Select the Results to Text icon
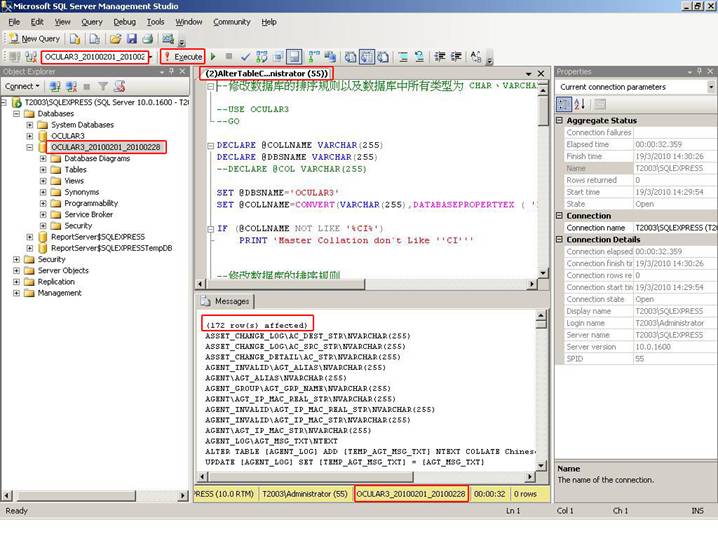Screen dimensions: 718x538 (x=351, y=57)
